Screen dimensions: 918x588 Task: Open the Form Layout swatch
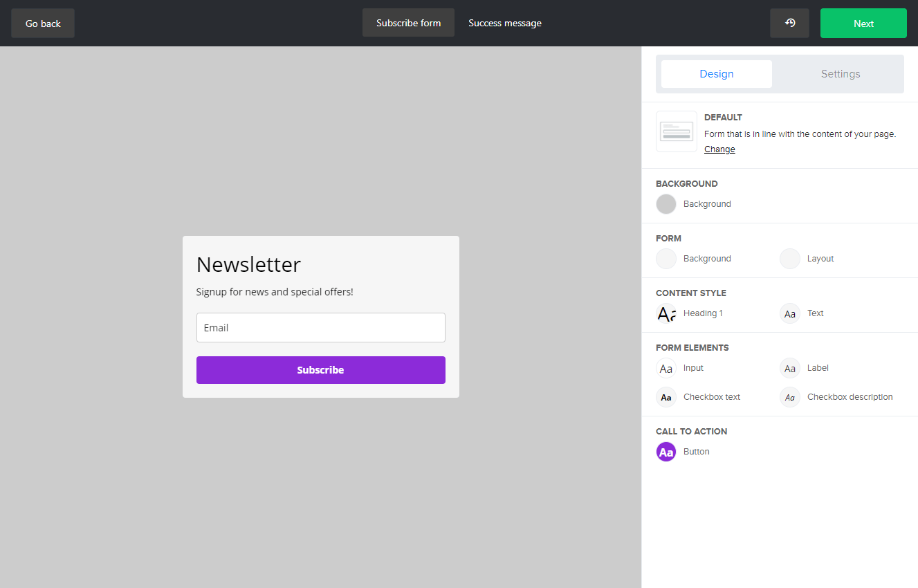click(790, 259)
